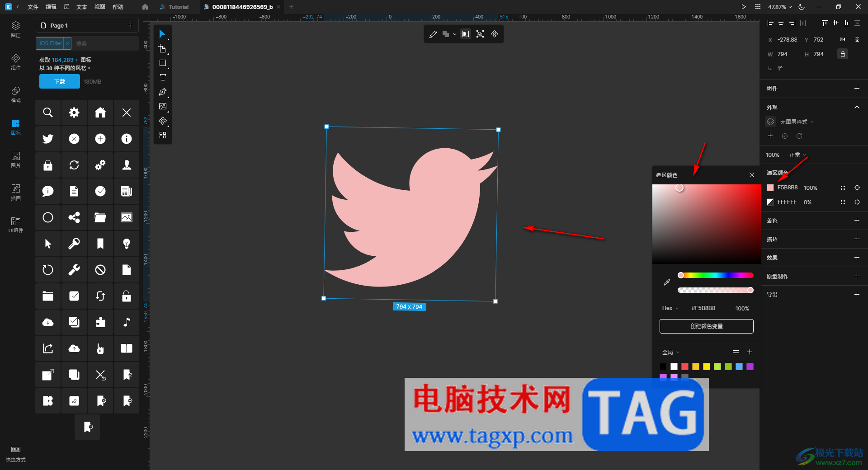The height and width of the screenshot is (470, 868).
Task: Click the eyedropper in the color picker
Action: pyautogui.click(x=667, y=282)
